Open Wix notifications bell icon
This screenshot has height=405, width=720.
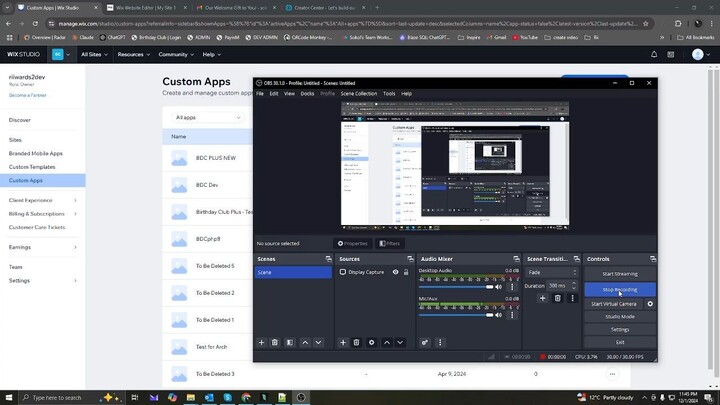point(654,54)
